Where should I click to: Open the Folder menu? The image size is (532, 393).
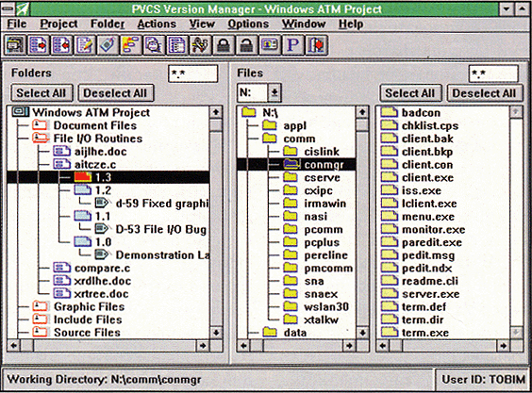coord(108,24)
